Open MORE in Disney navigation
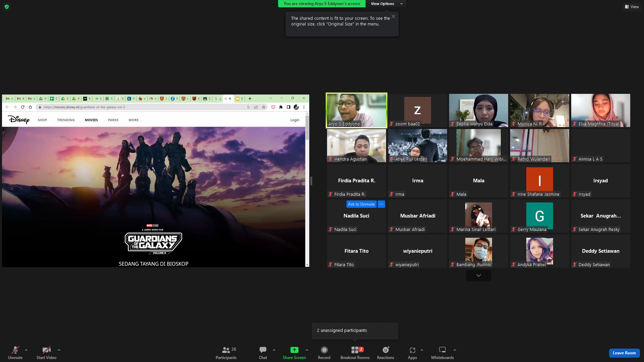Viewport: 644px width, 362px height. (x=133, y=120)
